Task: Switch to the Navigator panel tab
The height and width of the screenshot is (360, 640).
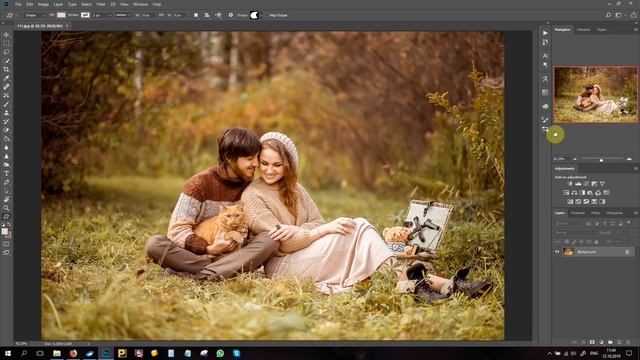Action: (562, 30)
